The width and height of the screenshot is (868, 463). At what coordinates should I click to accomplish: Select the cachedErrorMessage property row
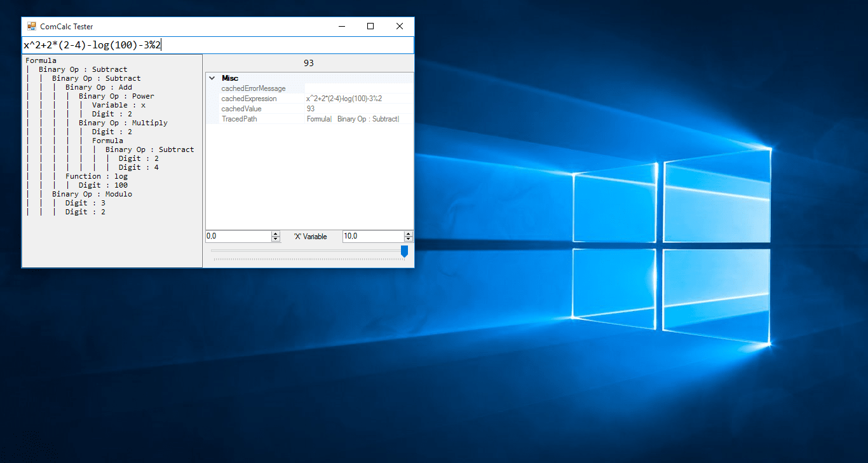(x=309, y=88)
